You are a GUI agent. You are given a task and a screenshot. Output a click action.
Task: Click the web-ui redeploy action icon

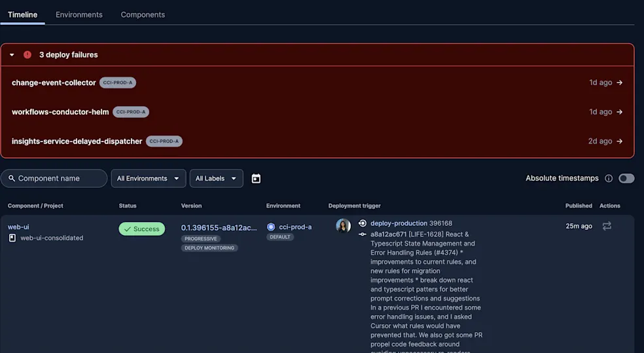pyautogui.click(x=607, y=226)
